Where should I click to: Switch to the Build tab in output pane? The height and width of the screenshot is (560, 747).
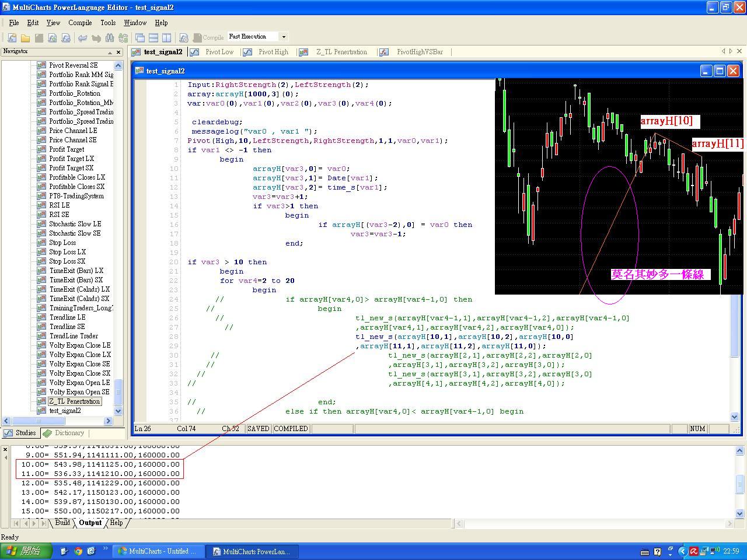coord(62,523)
